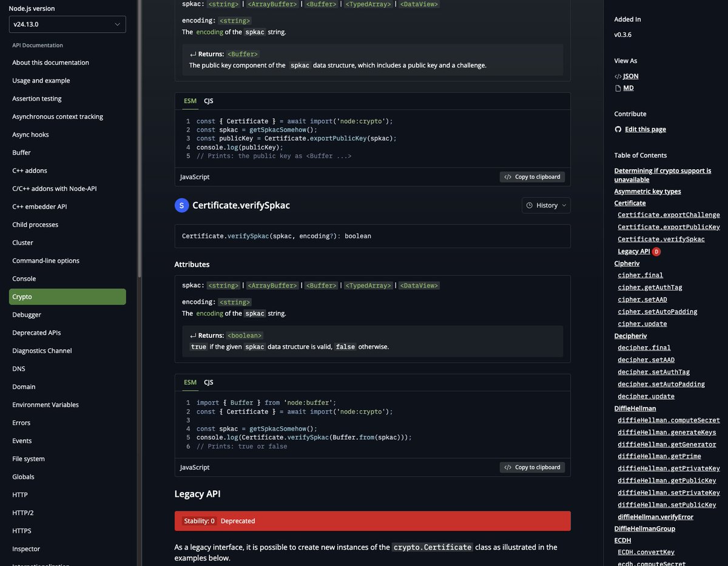Click the <boolean> return type link
728x566 pixels.
244,335
